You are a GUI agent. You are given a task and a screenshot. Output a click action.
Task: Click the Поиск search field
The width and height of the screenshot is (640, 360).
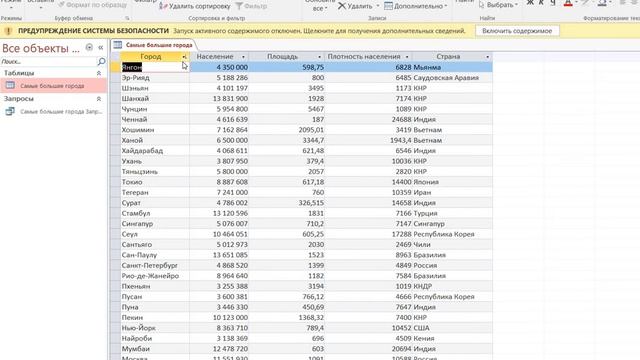[48, 62]
